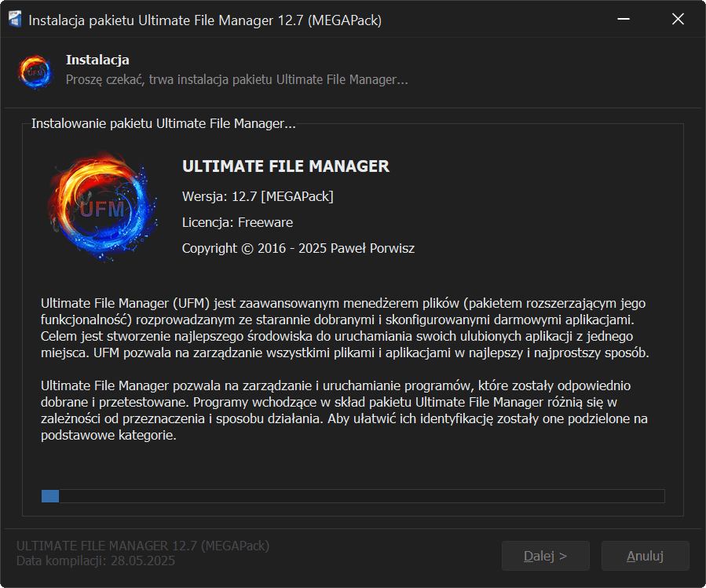Click the ULTIMATE FILE MANAGER heading
The width and height of the screenshot is (706, 588).
[x=285, y=166]
